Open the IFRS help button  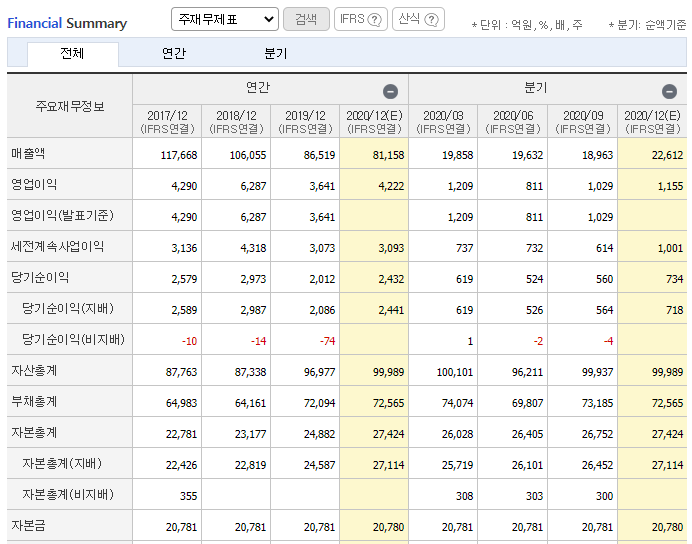361,19
